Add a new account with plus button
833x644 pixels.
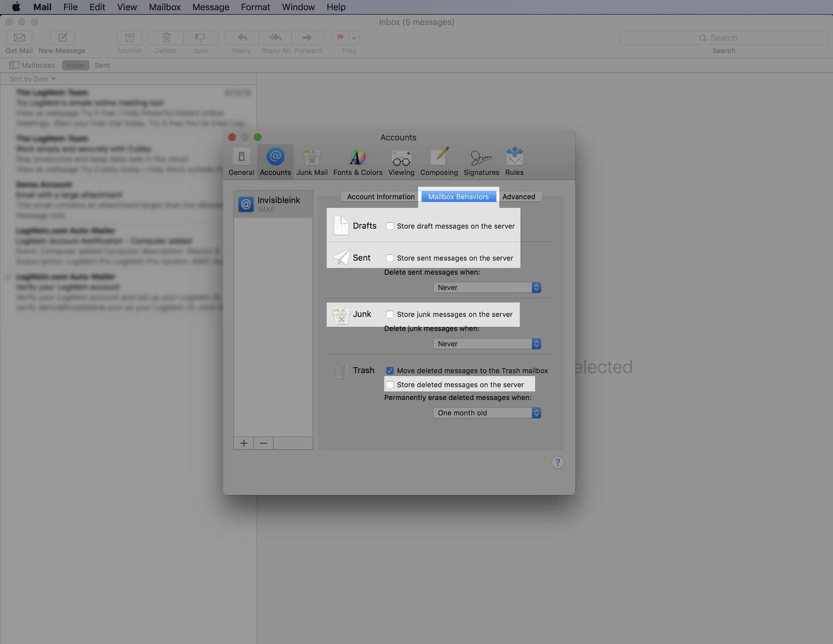[244, 443]
